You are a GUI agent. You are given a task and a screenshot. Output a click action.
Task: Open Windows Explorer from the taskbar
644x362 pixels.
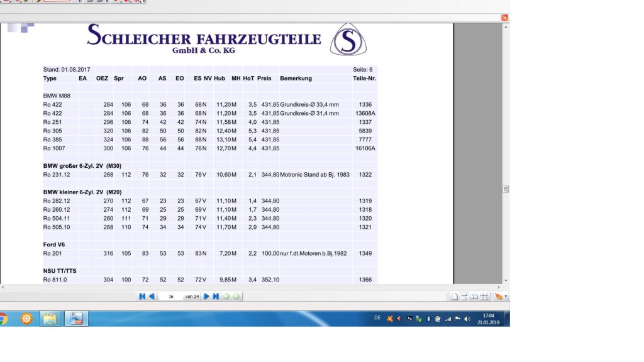point(50,319)
